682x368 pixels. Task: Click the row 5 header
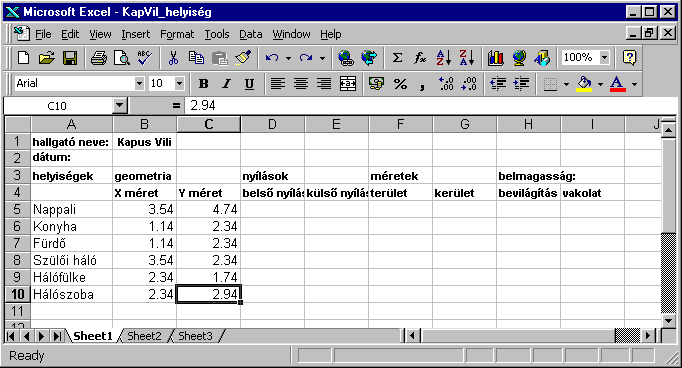click(17, 209)
